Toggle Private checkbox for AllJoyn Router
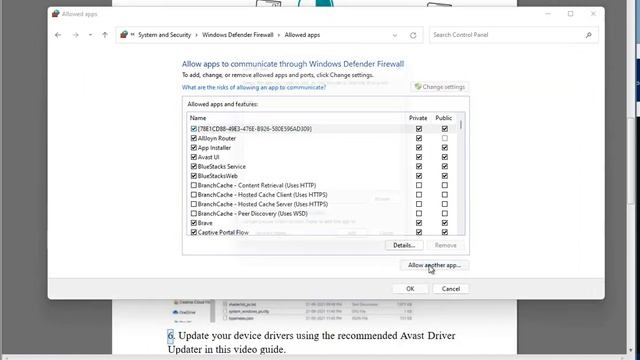 click(419, 138)
